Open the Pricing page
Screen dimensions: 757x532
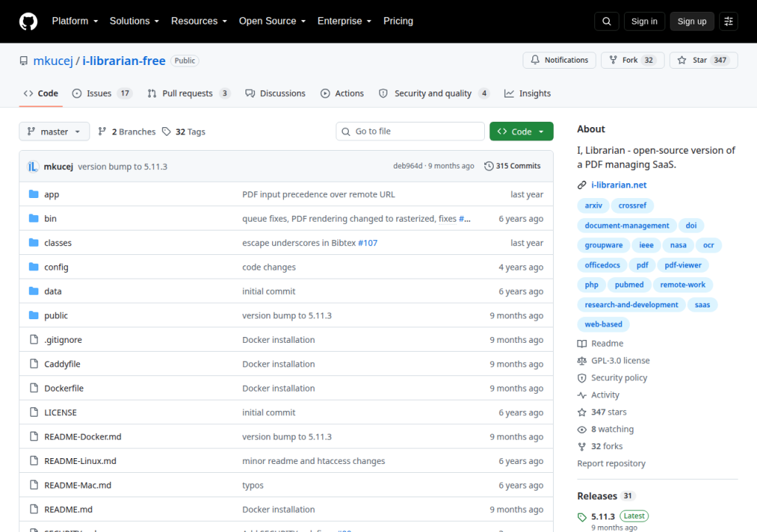tap(398, 21)
